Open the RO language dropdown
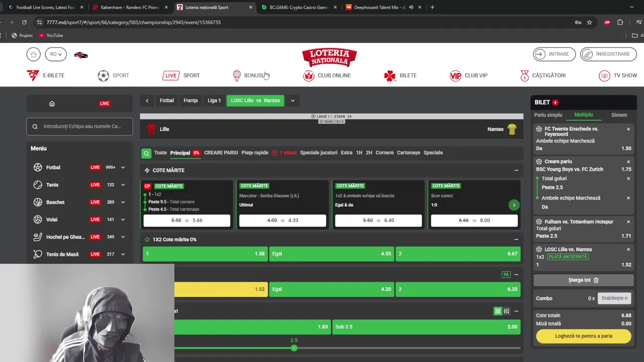This screenshot has width=644, height=362. pyautogui.click(x=56, y=54)
